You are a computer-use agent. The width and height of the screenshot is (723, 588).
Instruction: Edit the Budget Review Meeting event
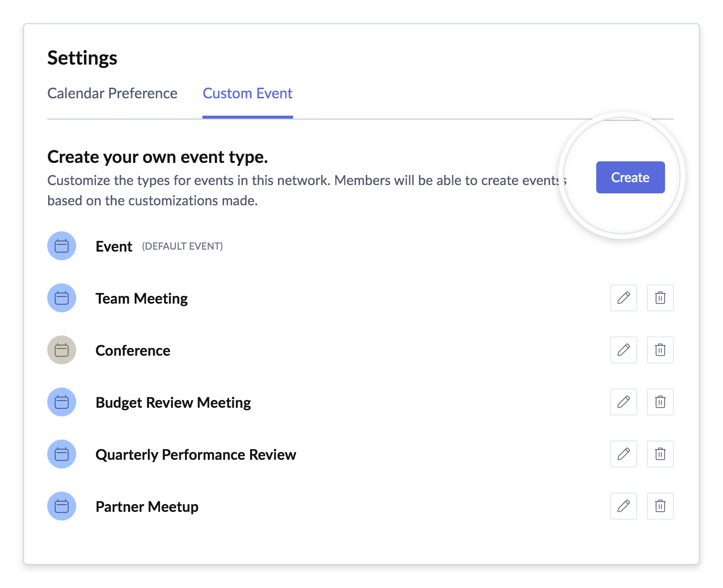(623, 402)
